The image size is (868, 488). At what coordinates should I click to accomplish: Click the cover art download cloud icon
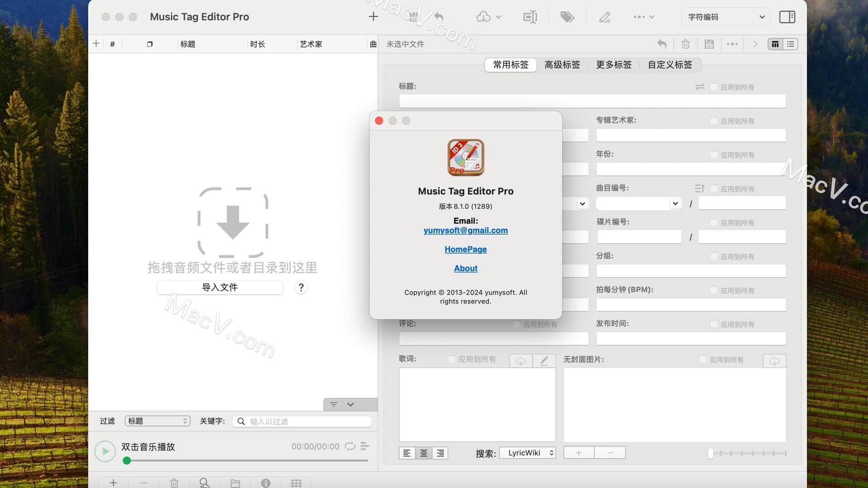click(x=774, y=361)
